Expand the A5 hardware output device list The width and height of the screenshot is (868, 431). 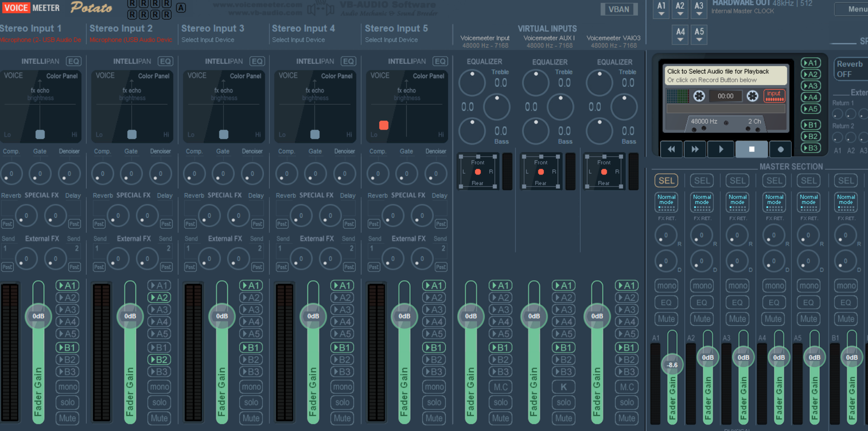point(699,34)
